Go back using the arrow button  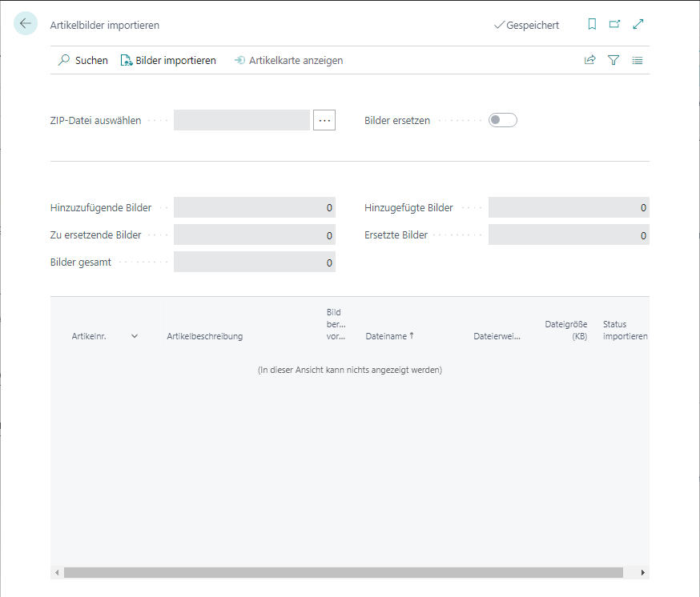26,23
